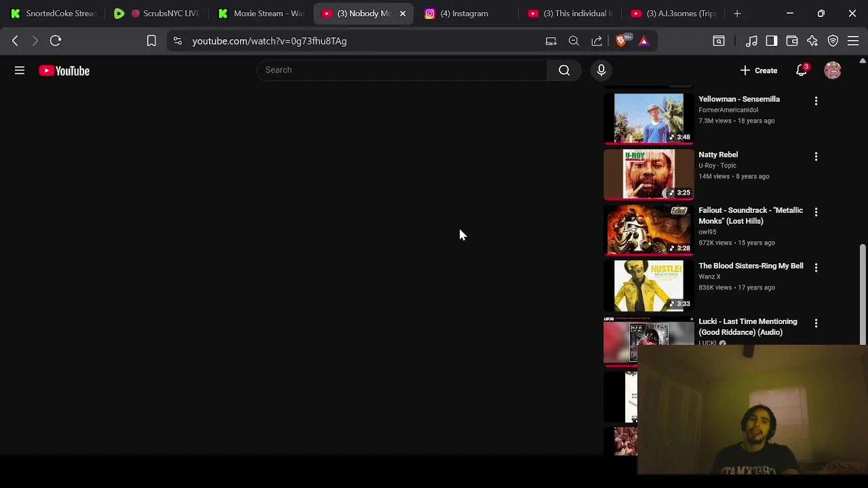868x488 pixels.
Task: Open more options for Lucki Last Time Mentioning
Action: (816, 323)
